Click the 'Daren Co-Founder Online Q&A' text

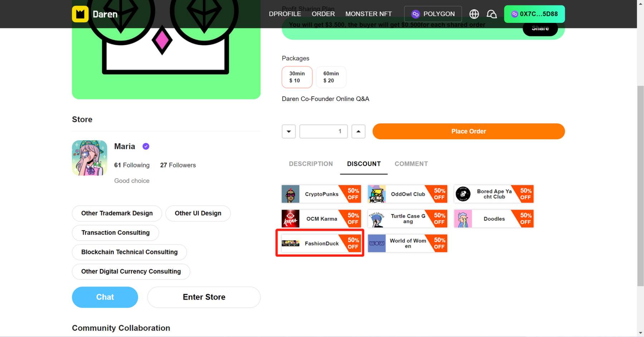tap(325, 99)
